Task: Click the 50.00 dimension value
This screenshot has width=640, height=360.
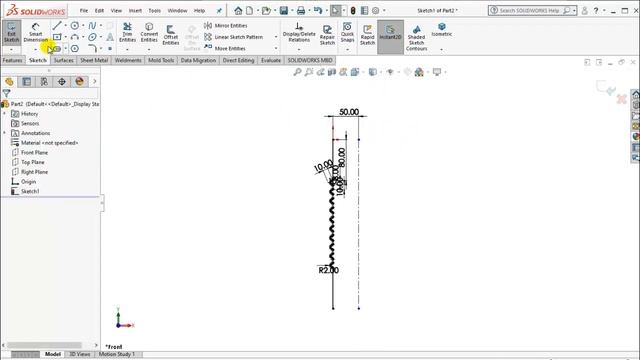Action: click(349, 112)
